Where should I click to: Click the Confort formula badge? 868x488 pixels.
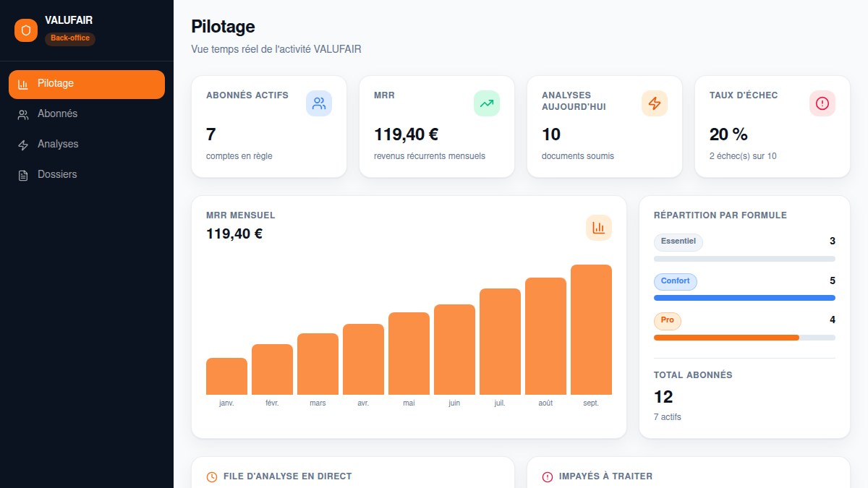676,281
